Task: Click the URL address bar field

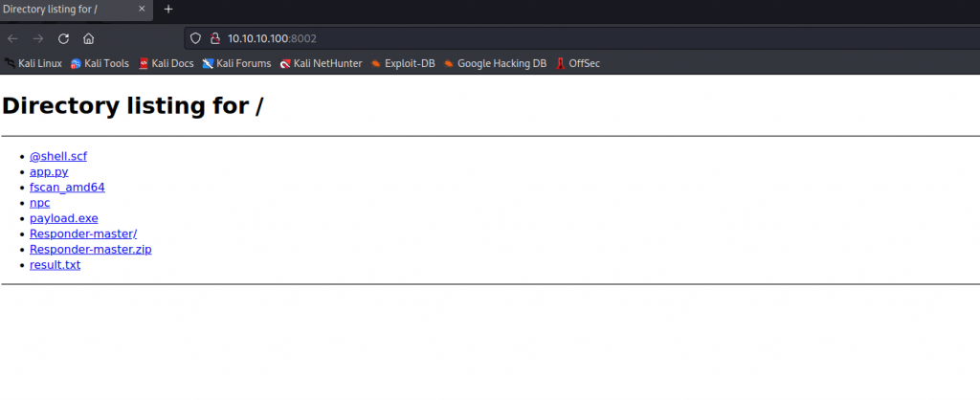Action: 574,38
